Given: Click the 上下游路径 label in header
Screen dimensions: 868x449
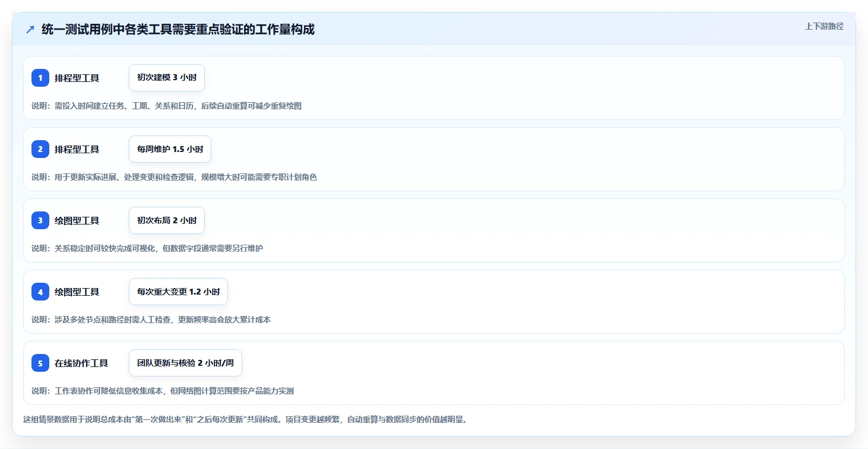Looking at the screenshot, I should (824, 26).
